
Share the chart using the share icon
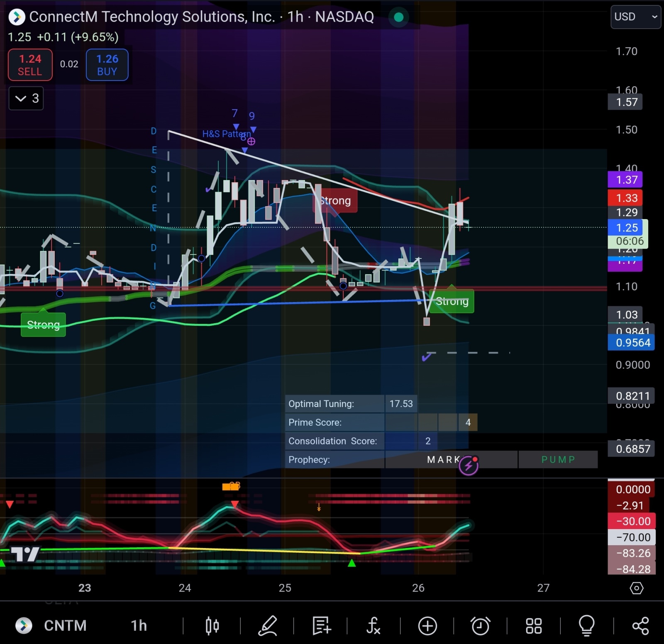(x=640, y=626)
